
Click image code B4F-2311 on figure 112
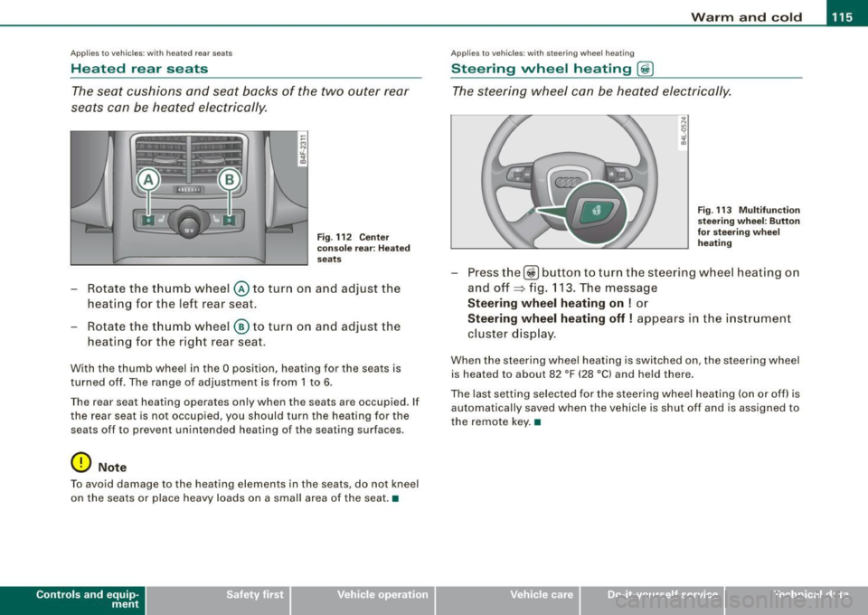point(302,149)
